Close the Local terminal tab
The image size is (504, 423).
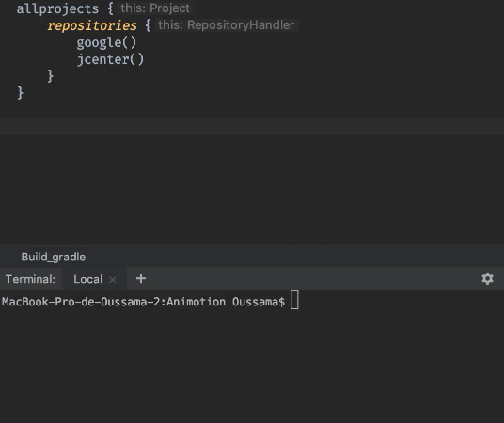112,279
